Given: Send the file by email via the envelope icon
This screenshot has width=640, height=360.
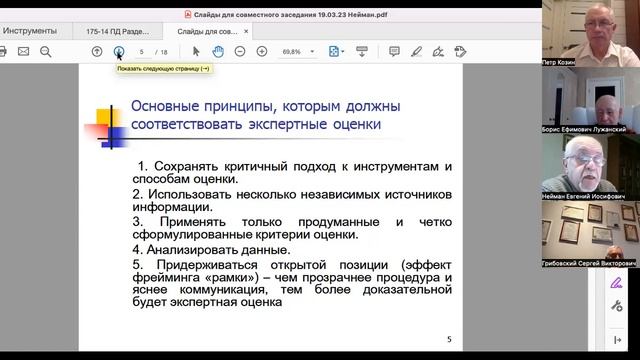Looking at the screenshot, I should coord(24,51).
